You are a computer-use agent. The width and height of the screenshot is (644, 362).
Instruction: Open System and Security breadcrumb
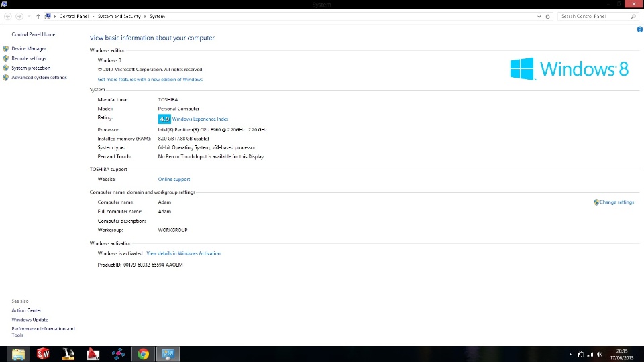coord(119,16)
